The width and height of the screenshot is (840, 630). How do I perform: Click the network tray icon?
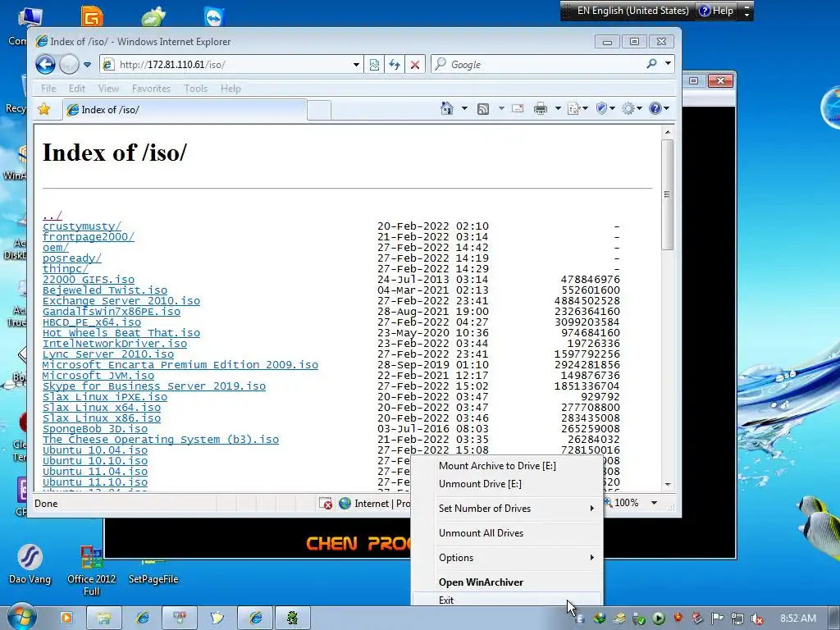pos(737,619)
